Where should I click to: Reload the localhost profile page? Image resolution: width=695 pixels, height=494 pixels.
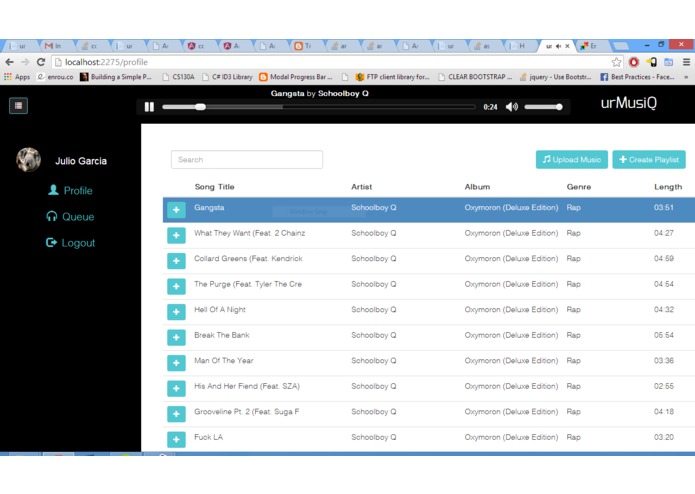tap(41, 62)
